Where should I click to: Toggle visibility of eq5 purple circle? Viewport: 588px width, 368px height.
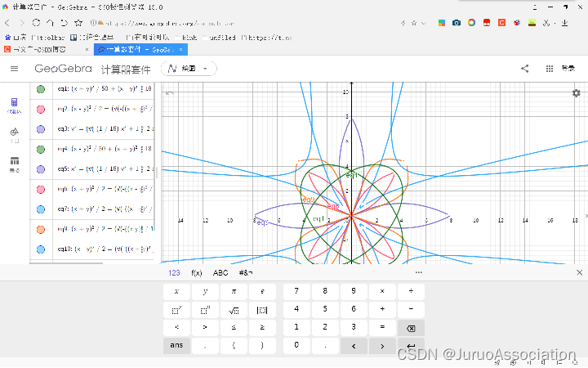[x=41, y=169]
